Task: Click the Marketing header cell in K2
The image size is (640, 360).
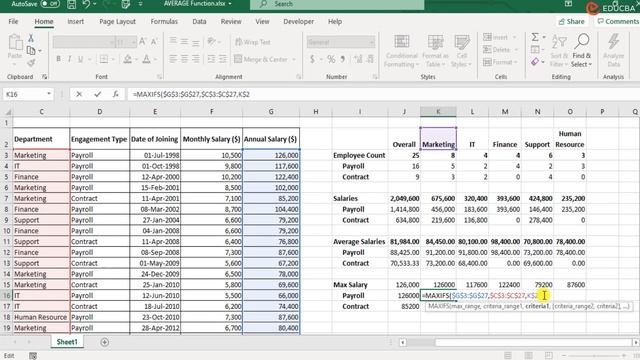Action: click(x=438, y=139)
